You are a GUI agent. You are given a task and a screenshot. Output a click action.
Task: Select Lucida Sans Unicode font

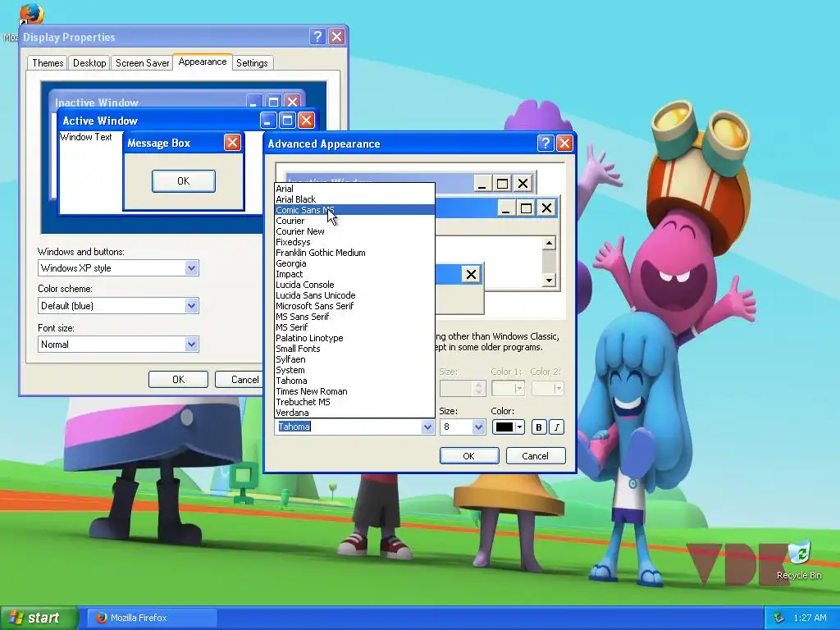pos(354,295)
